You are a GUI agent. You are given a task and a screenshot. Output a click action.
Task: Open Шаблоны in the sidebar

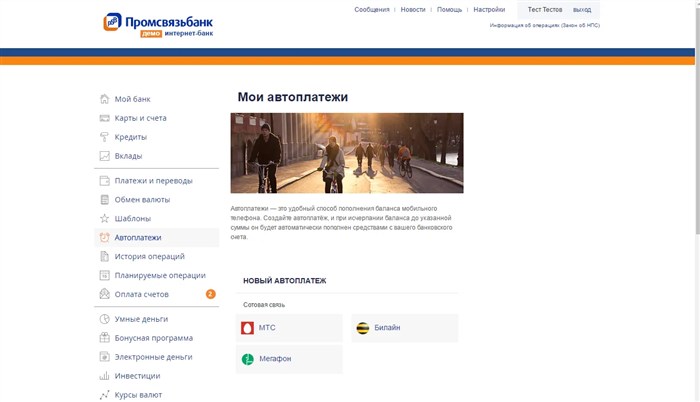tap(133, 218)
